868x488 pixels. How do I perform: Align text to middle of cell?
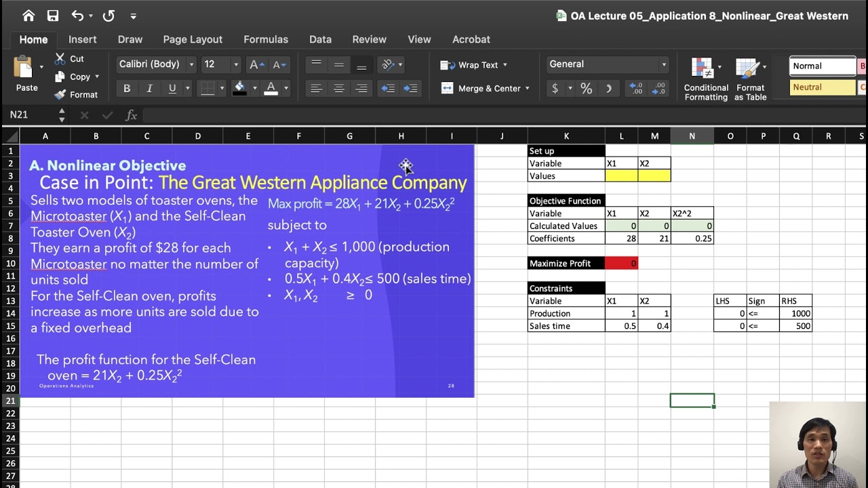coord(339,65)
